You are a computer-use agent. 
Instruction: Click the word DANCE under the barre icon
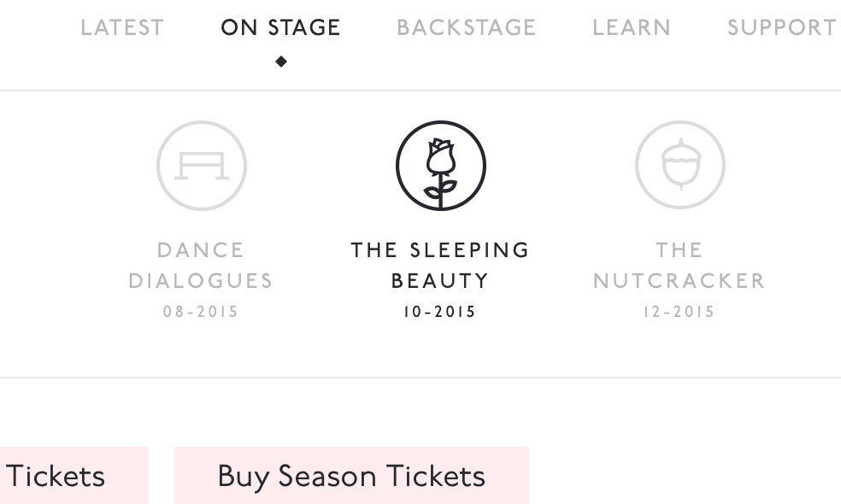[x=202, y=250]
